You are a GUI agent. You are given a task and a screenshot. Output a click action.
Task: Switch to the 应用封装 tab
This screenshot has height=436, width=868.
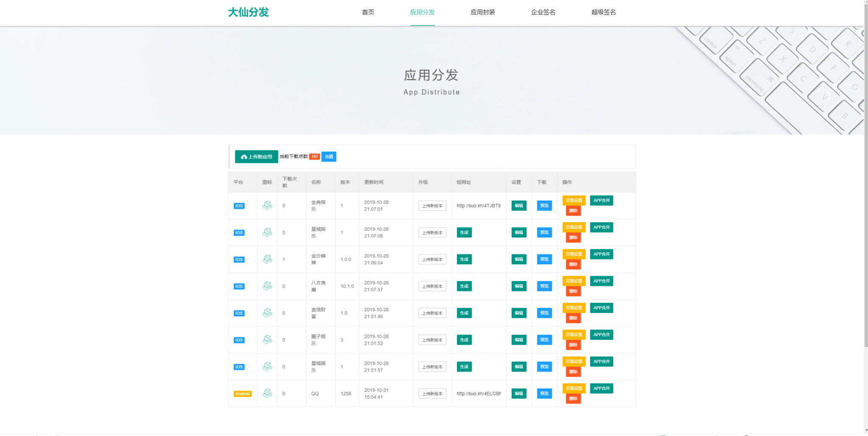point(483,12)
